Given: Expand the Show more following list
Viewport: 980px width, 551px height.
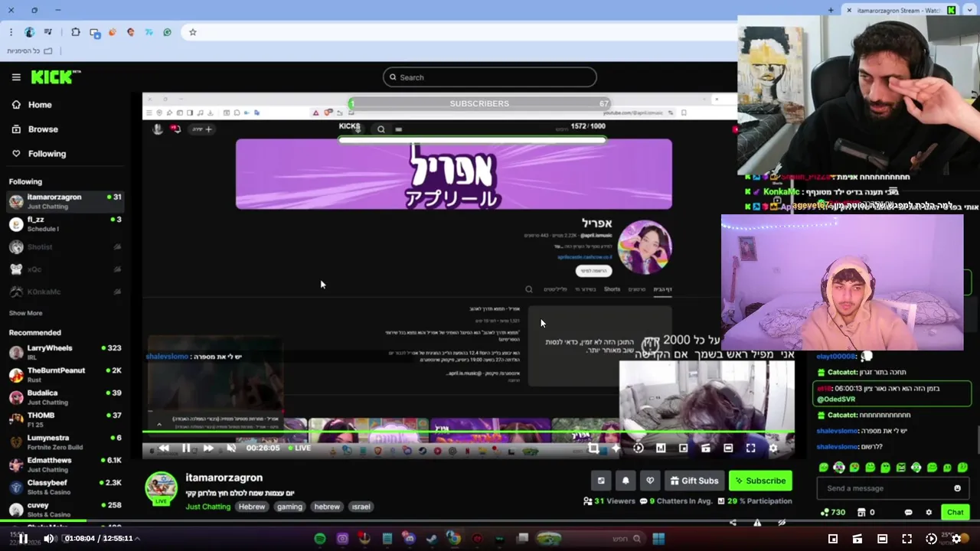Looking at the screenshot, I should 25,313.
